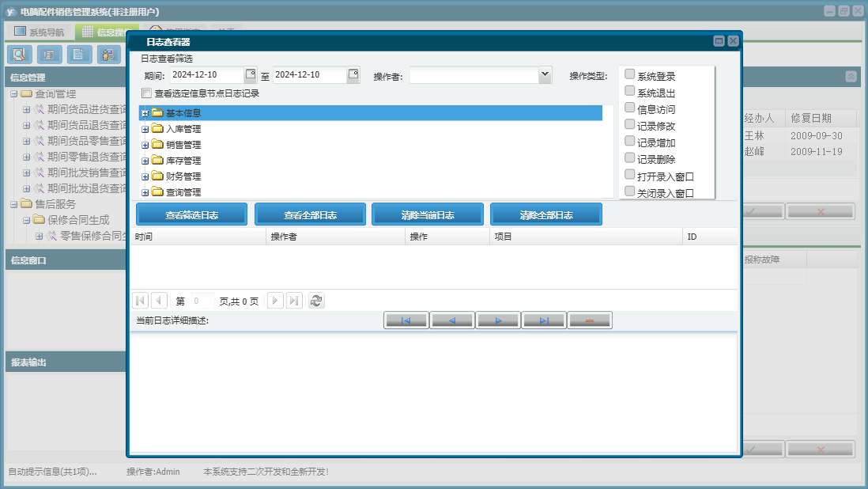Select the 王林 row in background table
The height and width of the screenshot is (489, 868).
(799, 135)
